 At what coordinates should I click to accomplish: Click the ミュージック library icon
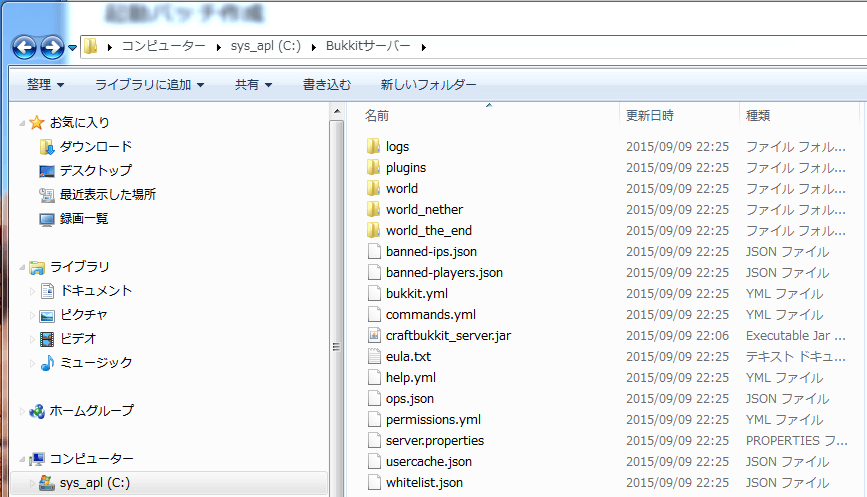(47, 363)
